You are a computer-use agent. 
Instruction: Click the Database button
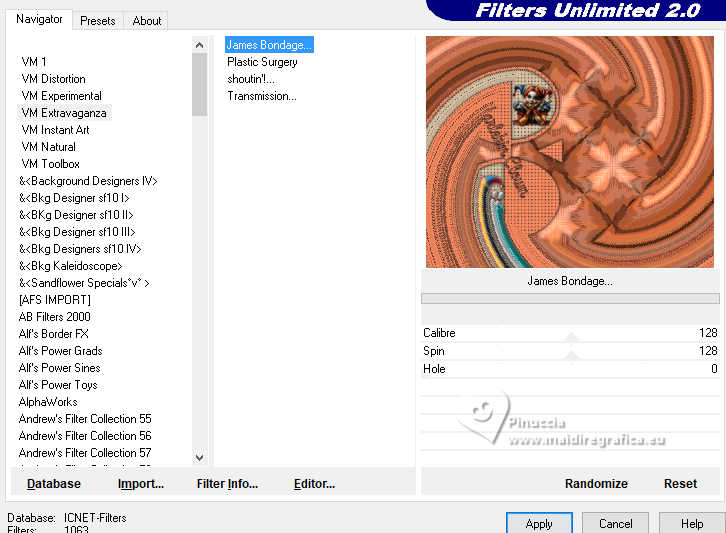coord(54,484)
